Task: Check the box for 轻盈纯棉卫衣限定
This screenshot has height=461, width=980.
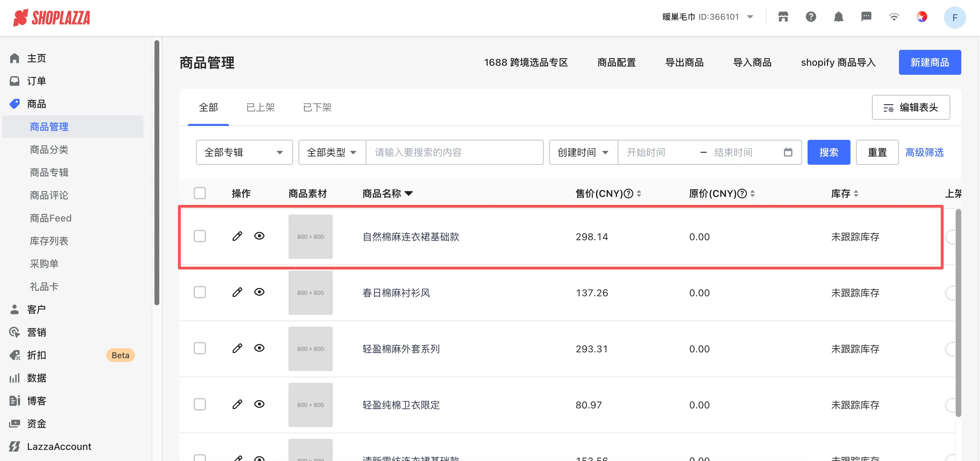Action: (x=200, y=404)
